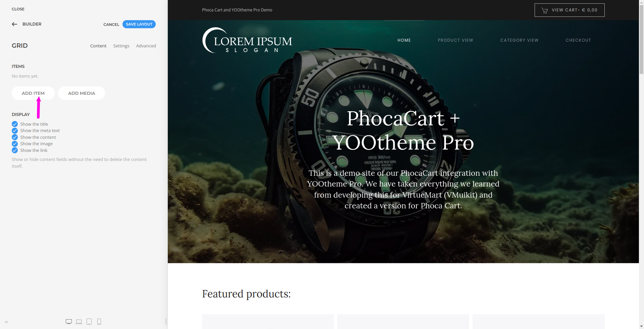644x329 pixels.
Task: Open the Settings tab
Action: [x=121, y=46]
